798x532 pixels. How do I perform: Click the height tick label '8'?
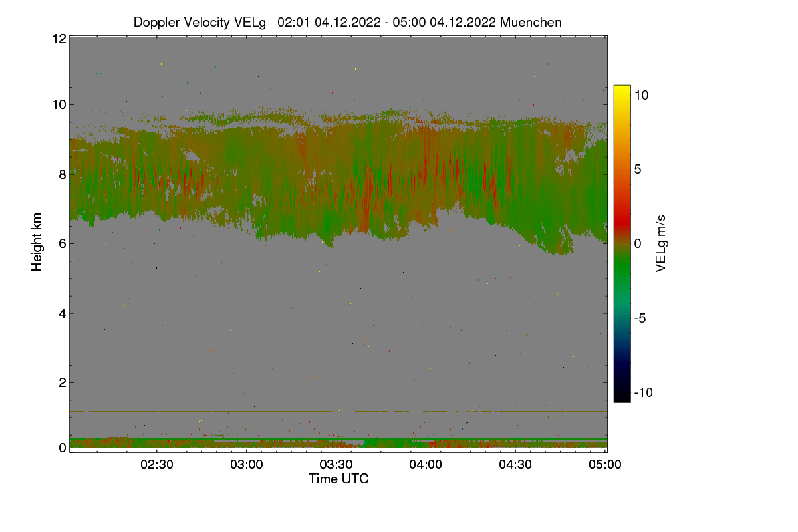point(63,174)
